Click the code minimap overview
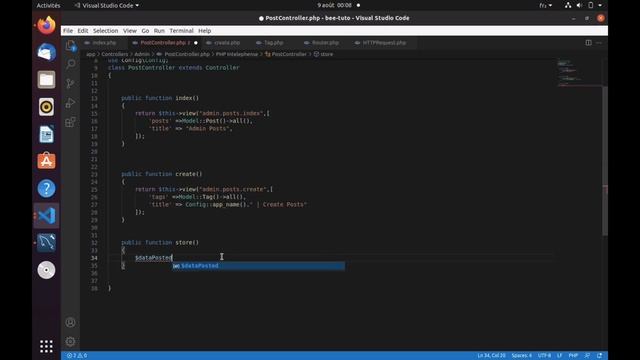Image resolution: width=640 pixels, height=360 pixels. click(x=579, y=73)
